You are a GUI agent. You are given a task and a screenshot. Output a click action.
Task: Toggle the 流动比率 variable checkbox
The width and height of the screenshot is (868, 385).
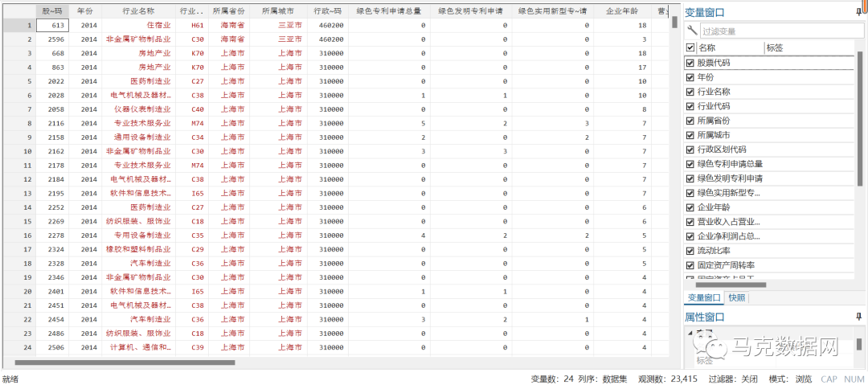coord(690,251)
